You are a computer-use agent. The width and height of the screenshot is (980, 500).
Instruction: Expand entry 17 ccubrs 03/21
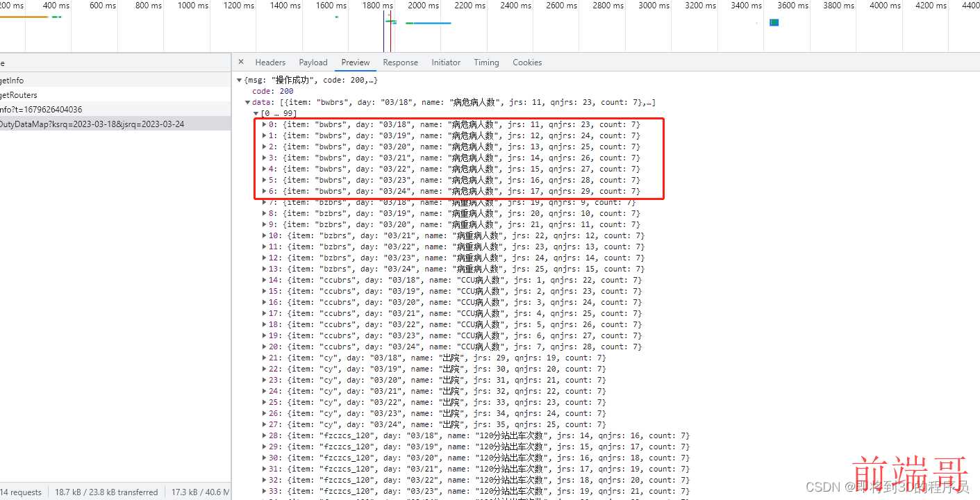click(264, 313)
